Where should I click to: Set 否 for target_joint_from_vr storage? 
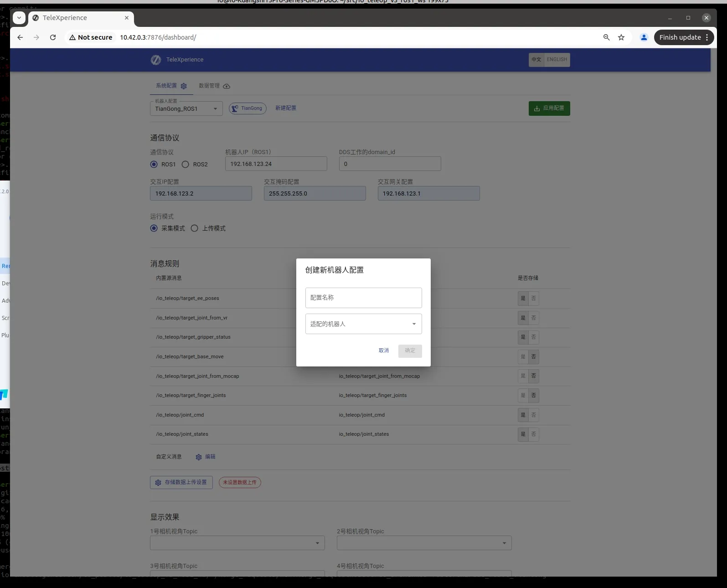534,318
